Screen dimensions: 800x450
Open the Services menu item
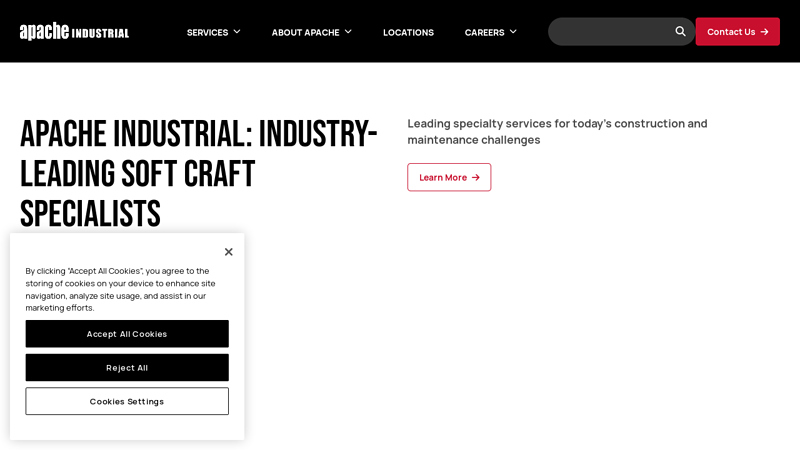[207, 32]
